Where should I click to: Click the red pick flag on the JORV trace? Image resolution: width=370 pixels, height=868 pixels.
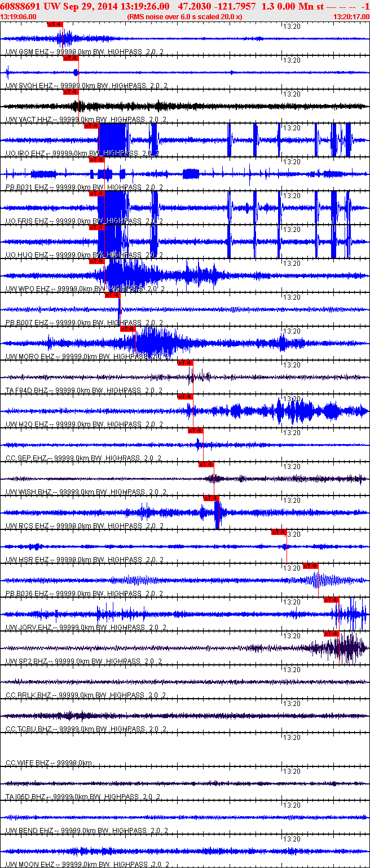point(332,600)
